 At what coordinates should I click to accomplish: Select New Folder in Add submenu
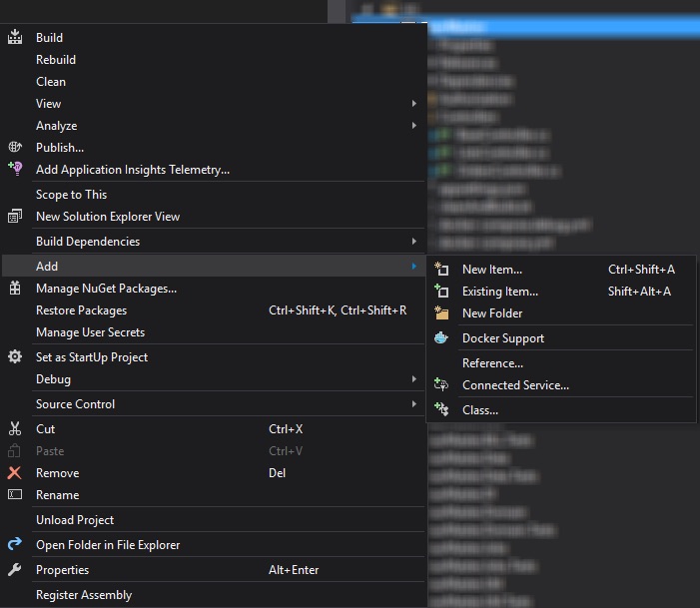561,312
